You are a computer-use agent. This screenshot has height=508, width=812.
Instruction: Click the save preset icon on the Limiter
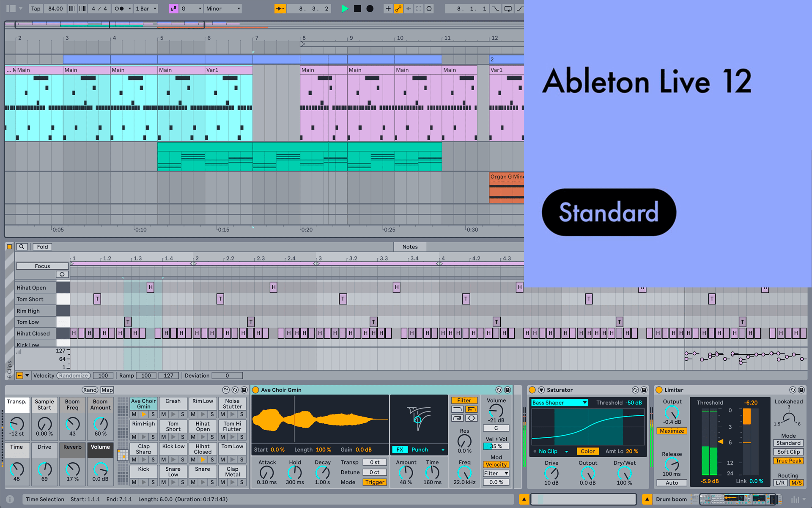[x=801, y=390]
